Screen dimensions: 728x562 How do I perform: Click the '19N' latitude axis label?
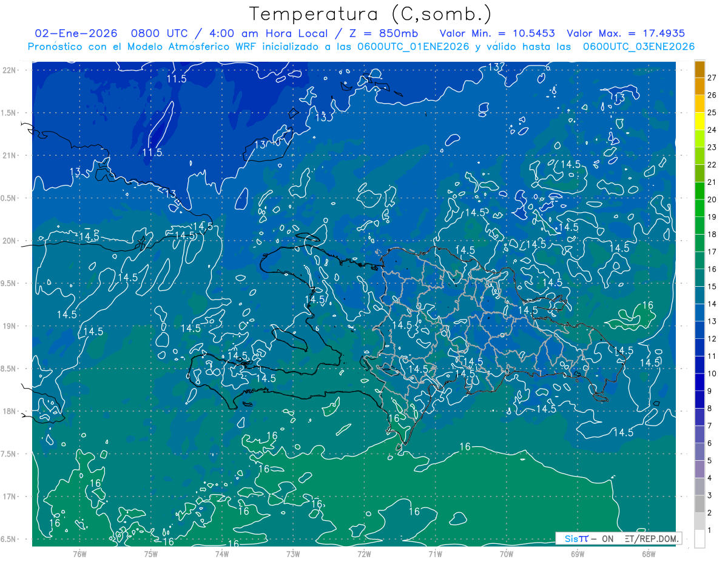click(x=10, y=326)
